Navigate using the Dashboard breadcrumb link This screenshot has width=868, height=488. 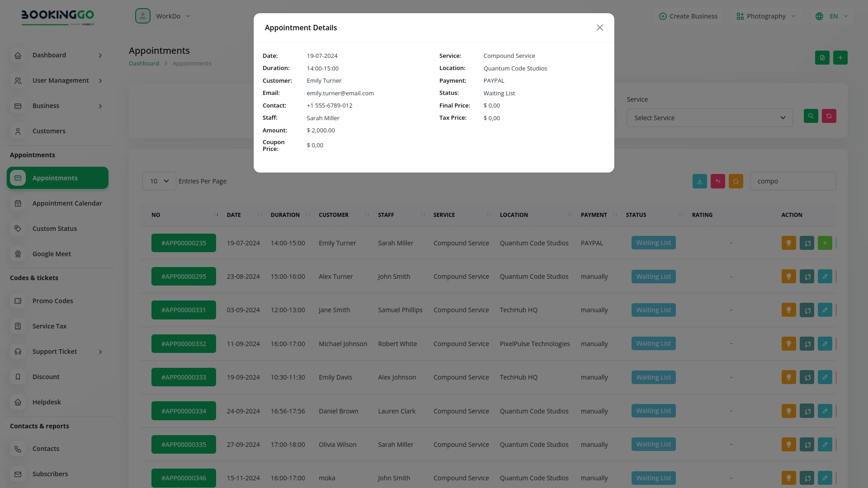click(143, 63)
